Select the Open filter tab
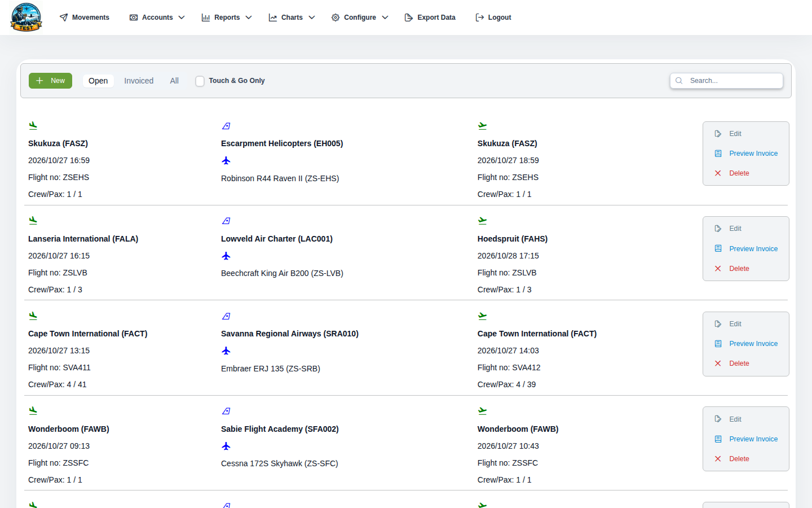The width and height of the screenshot is (812, 508). point(98,81)
